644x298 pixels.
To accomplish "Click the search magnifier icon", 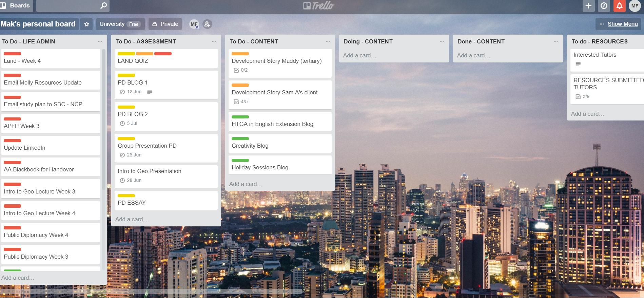I will tap(103, 5).
